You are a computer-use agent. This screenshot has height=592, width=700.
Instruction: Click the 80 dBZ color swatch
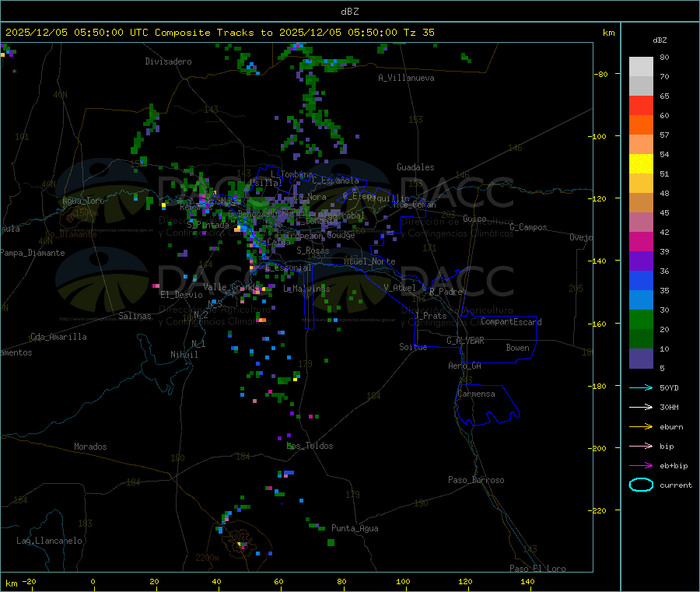[641, 67]
